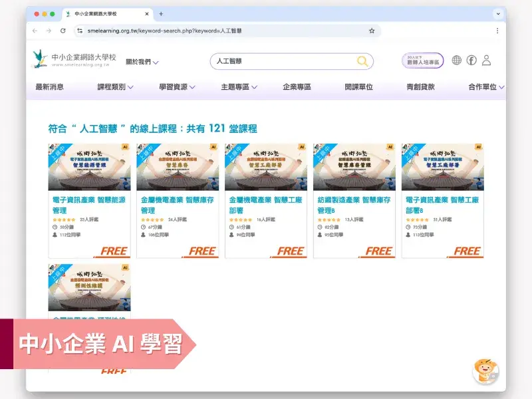Click the 31人評鑑 rating text
The height and width of the screenshot is (399, 532).
442,219
